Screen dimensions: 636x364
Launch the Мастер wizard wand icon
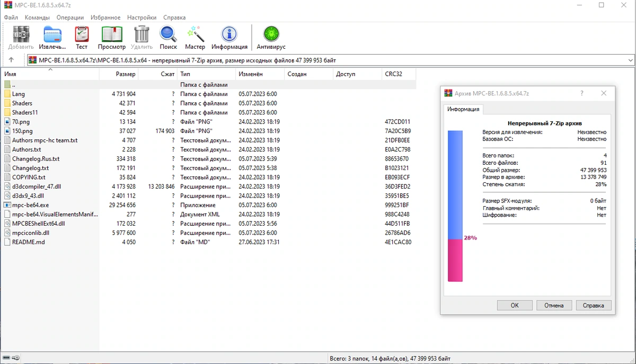[195, 34]
